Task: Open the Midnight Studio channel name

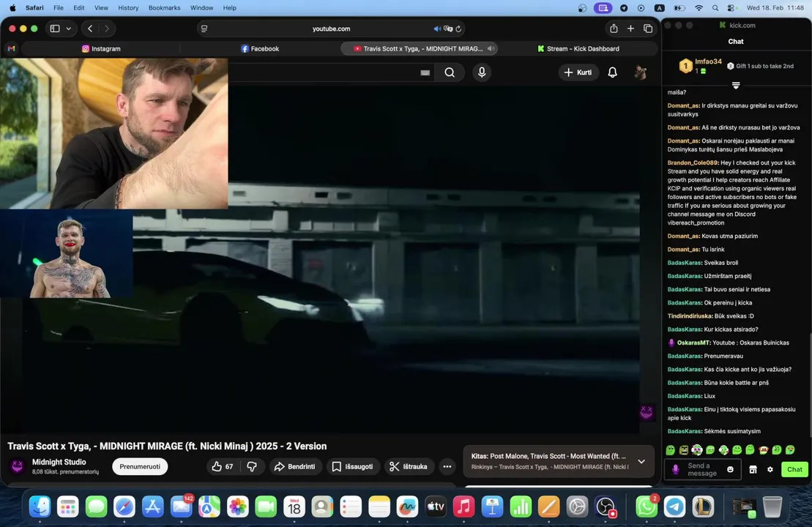Action: pyautogui.click(x=59, y=462)
